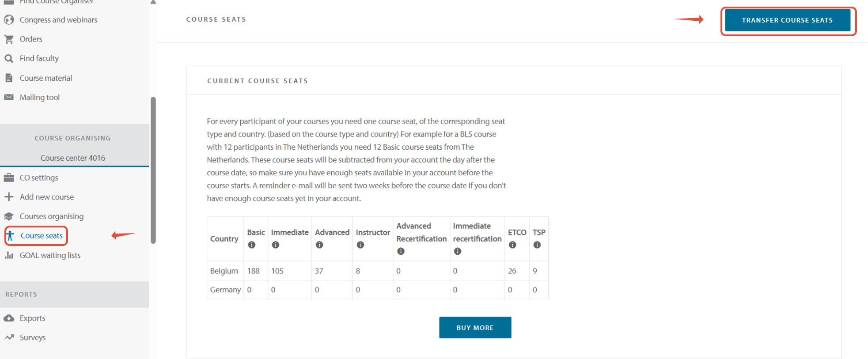Click the info icon under Instructor

(x=360, y=245)
